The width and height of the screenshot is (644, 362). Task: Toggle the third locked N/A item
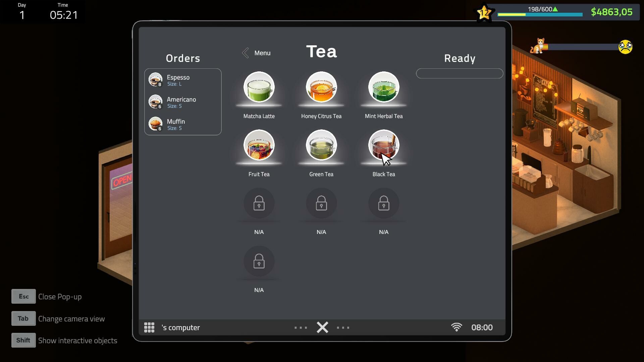383,203
